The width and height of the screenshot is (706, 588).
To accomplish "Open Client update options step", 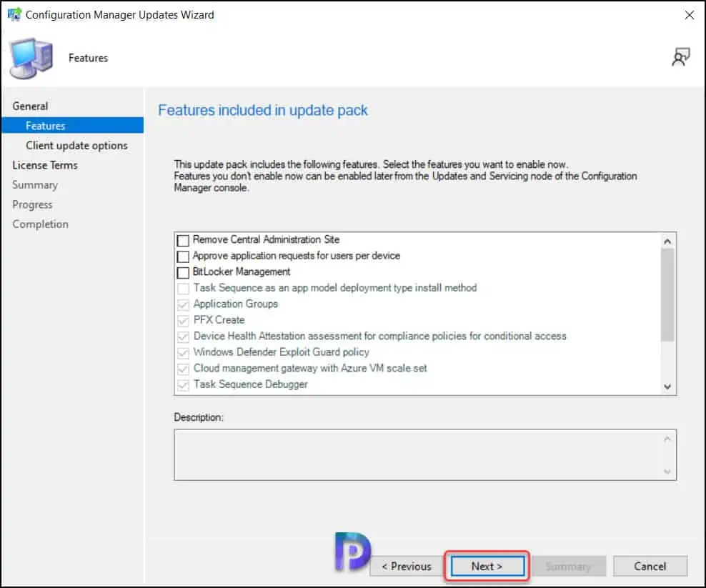I will click(x=76, y=146).
